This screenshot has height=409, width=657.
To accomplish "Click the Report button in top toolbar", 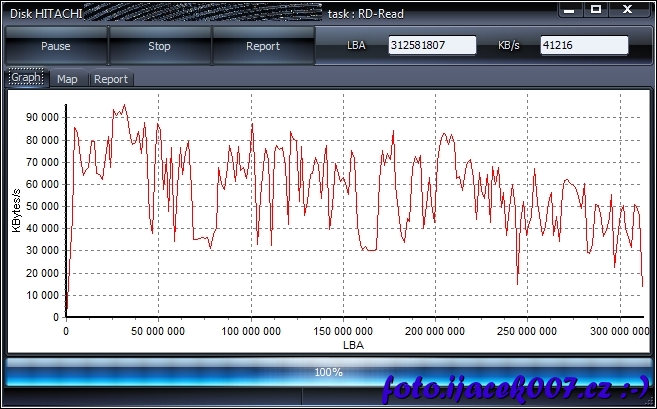I will 262,46.
